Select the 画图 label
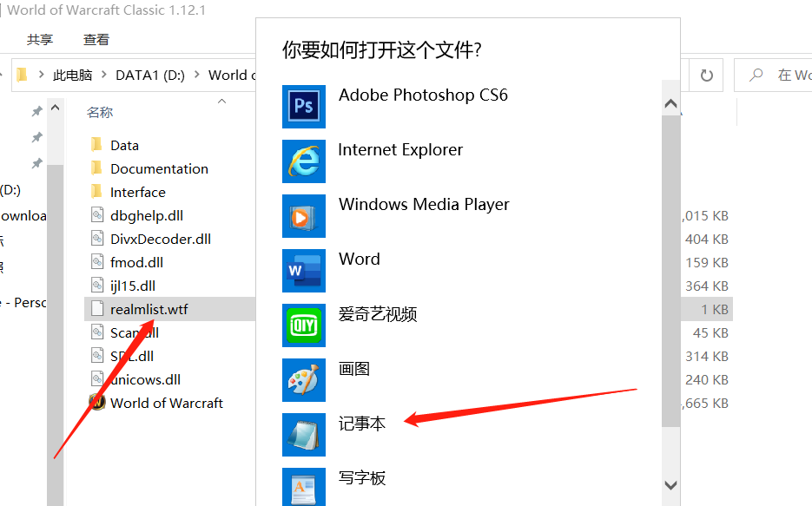The height and width of the screenshot is (506, 812). coord(354,369)
